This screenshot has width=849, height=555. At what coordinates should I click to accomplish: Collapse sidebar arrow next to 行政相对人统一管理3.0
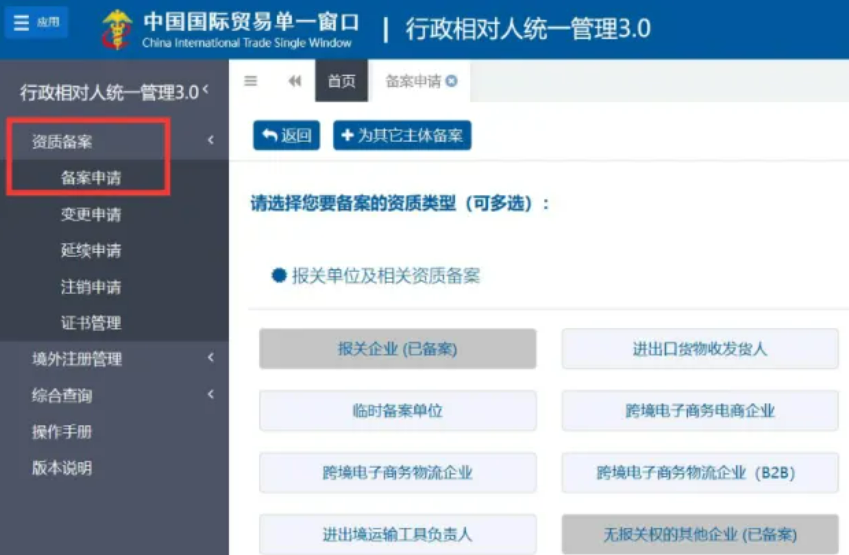(x=206, y=91)
